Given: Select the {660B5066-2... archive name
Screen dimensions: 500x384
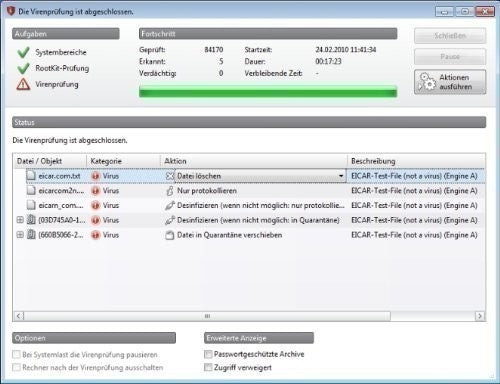Looking at the screenshot, I should tap(61, 235).
